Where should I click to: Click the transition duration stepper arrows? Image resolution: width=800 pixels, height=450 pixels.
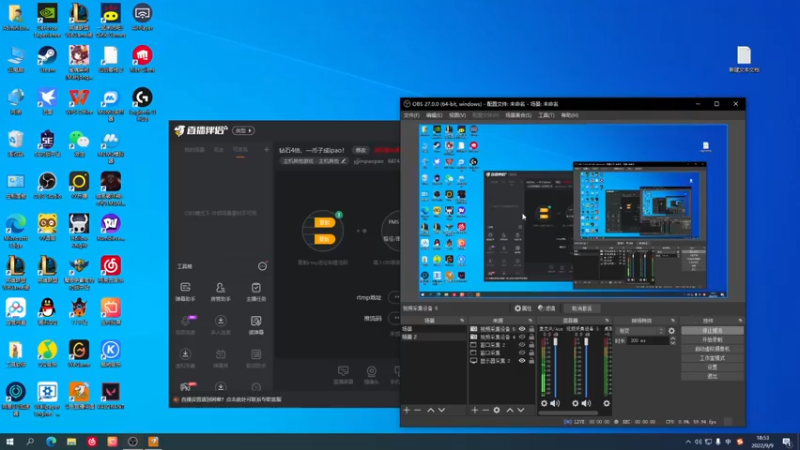(x=672, y=340)
